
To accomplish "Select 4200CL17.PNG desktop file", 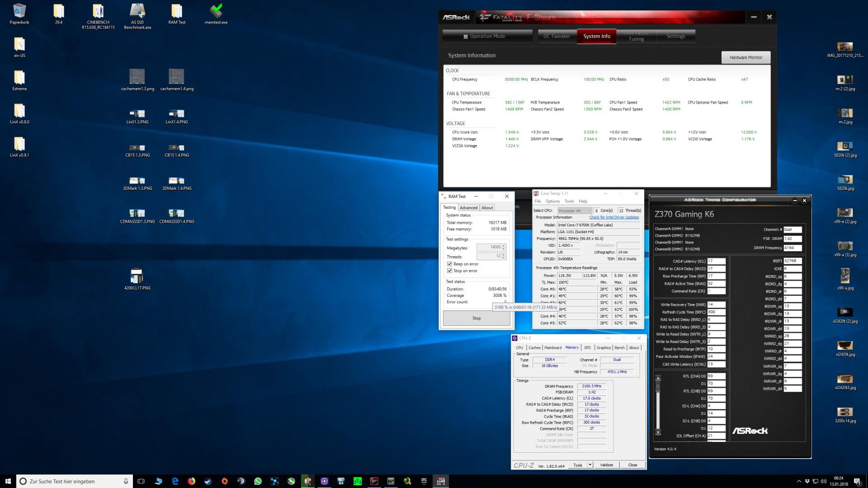I will tap(137, 279).
